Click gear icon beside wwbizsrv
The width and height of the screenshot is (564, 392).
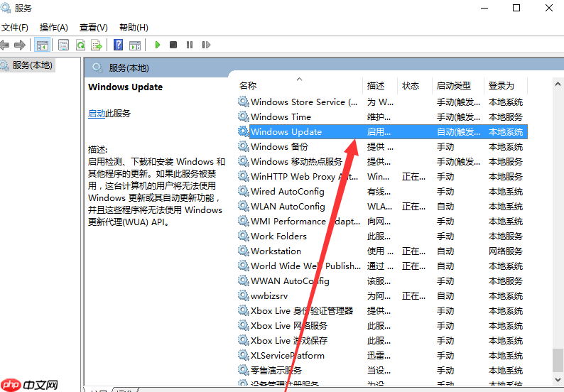tap(244, 295)
